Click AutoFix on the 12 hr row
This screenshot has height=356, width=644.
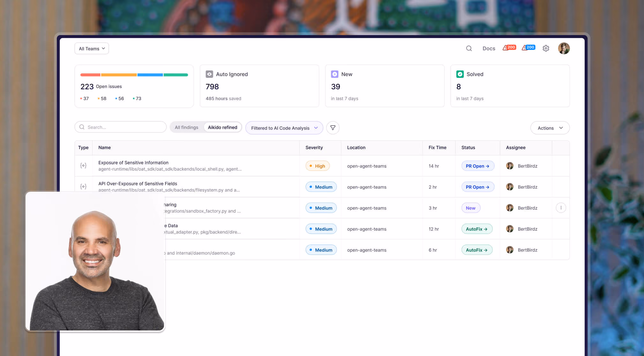477,229
